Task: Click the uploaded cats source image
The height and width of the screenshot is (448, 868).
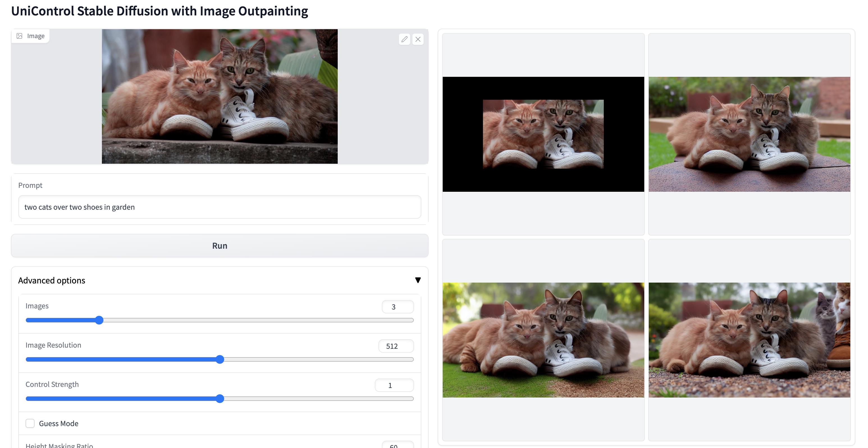Action: (x=219, y=96)
